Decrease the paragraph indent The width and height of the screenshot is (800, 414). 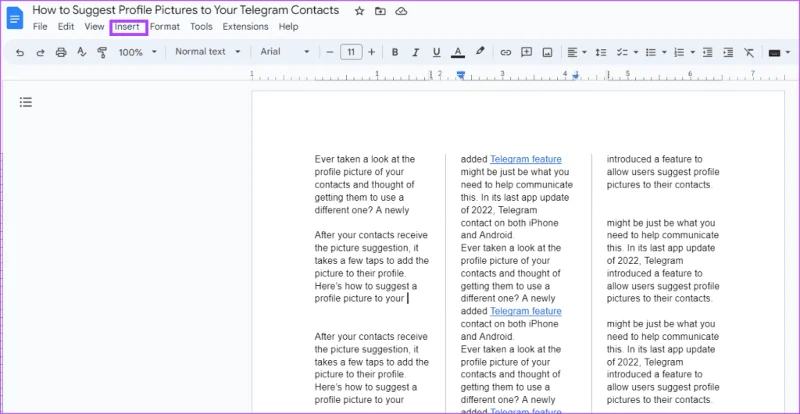click(707, 52)
